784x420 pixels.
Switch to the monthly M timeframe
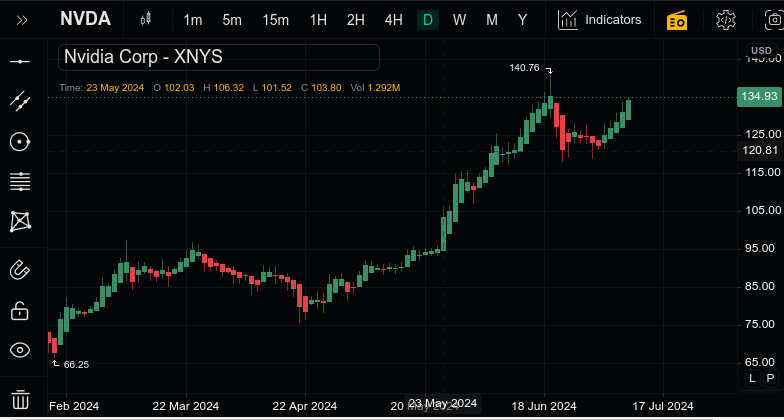pos(492,20)
